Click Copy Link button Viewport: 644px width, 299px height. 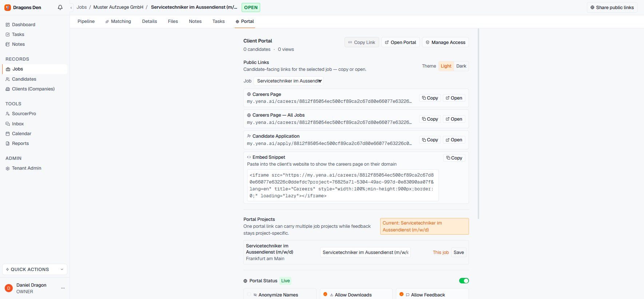(362, 43)
